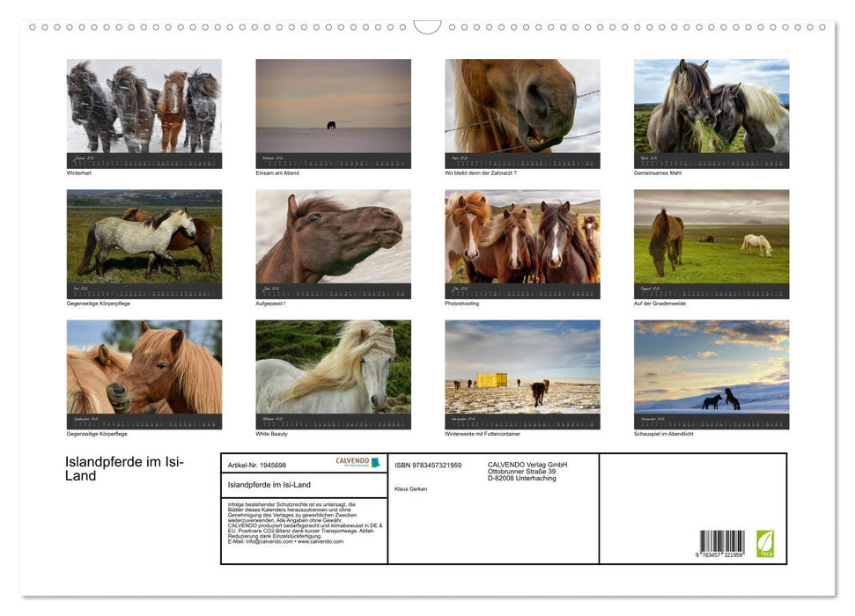
Task: Click the White Beauty horse photo
Action: click(333, 367)
